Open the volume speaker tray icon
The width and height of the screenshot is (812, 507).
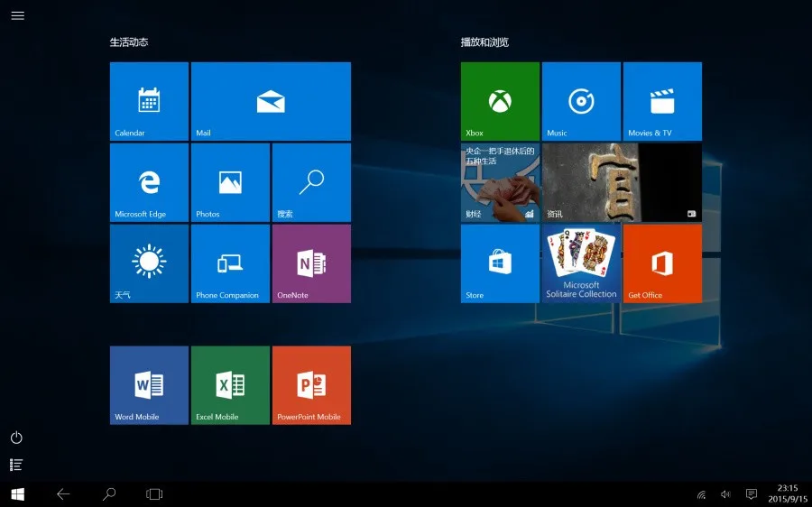click(x=725, y=494)
